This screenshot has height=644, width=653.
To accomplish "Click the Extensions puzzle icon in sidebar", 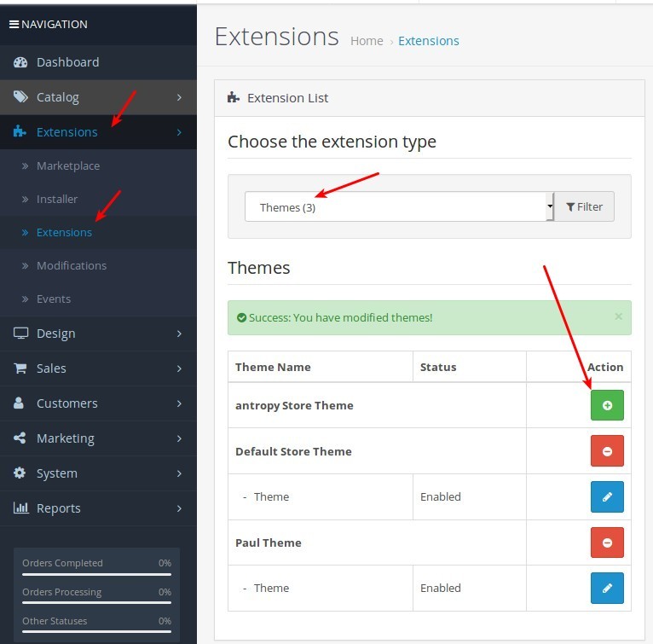I will point(20,131).
